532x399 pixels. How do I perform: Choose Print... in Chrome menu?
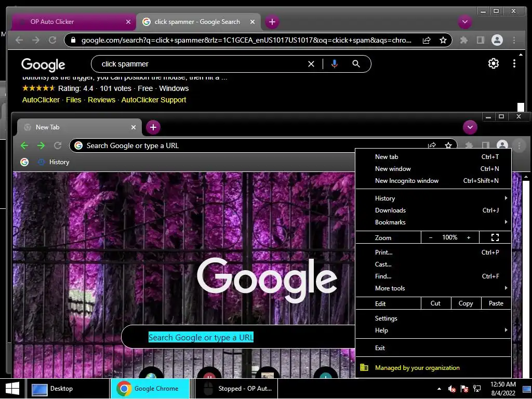(433, 252)
